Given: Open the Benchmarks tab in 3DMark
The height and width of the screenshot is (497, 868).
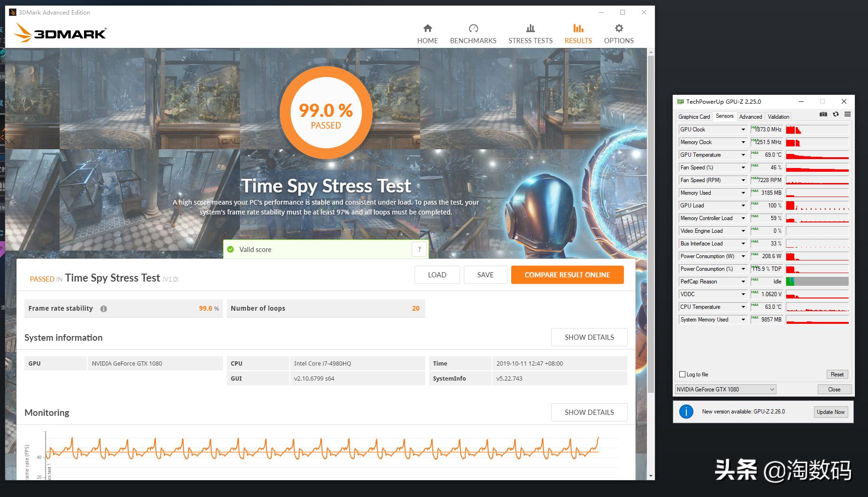Looking at the screenshot, I should [x=473, y=34].
